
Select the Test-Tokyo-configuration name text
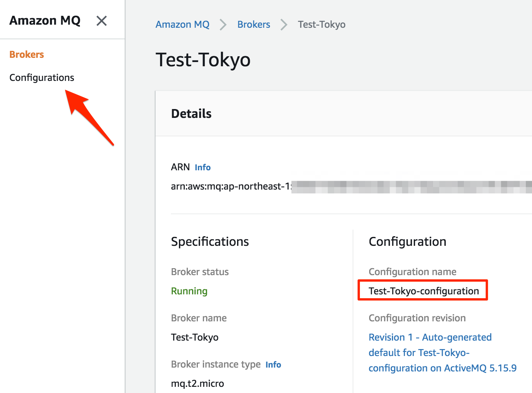pyautogui.click(x=424, y=291)
